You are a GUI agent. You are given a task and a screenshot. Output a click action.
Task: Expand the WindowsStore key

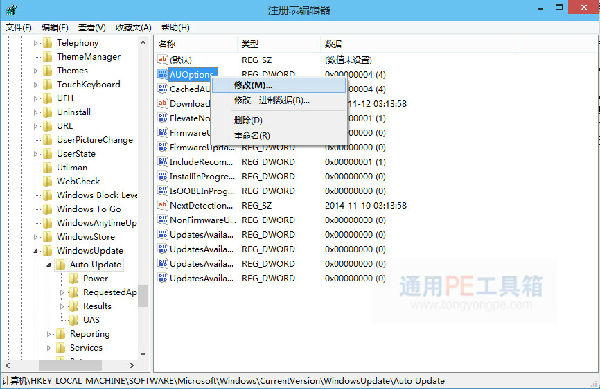[35, 237]
